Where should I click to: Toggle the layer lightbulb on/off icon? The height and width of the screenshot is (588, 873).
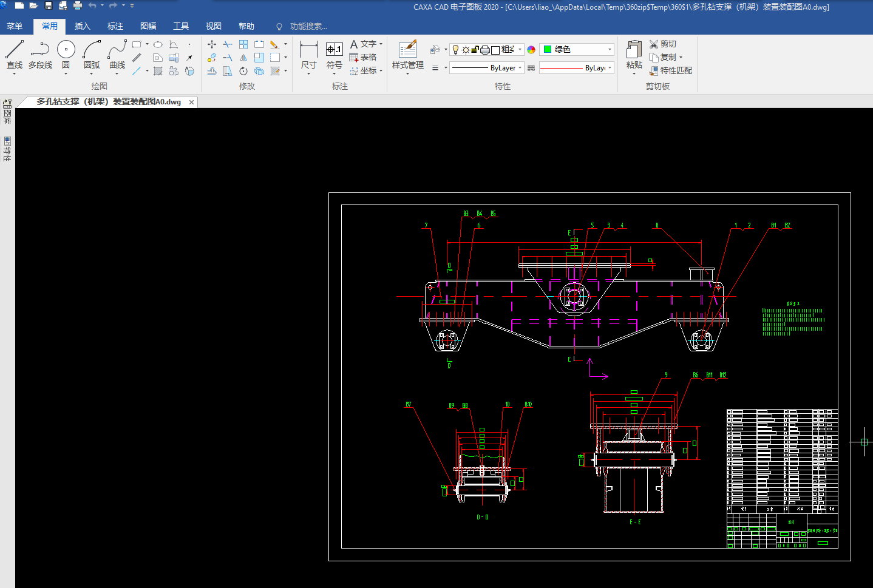456,50
